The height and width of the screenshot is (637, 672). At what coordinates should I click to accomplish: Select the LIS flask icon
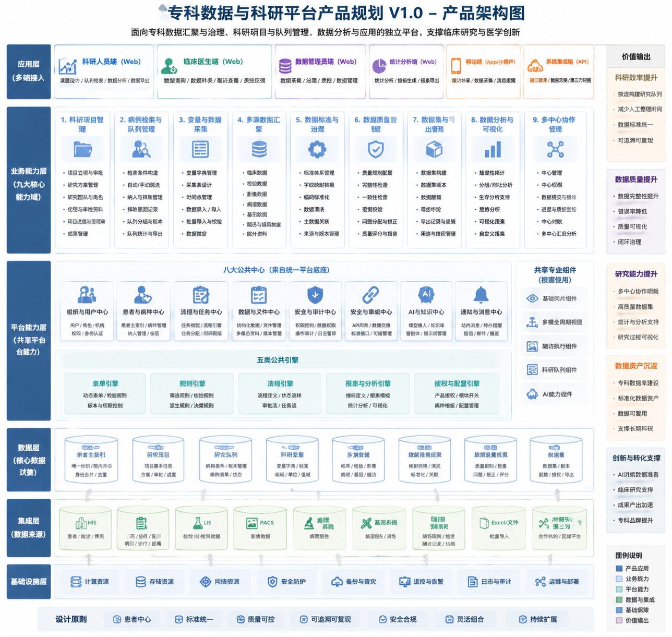[x=198, y=523]
